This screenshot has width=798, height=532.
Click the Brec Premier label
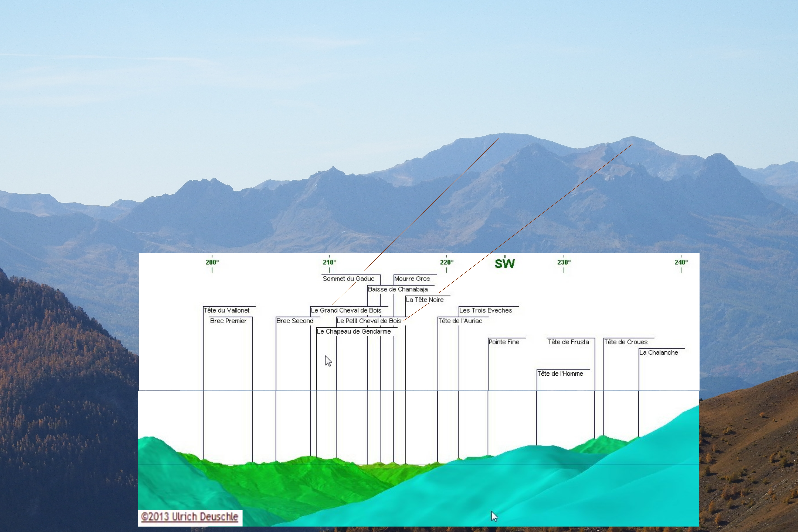228,321
